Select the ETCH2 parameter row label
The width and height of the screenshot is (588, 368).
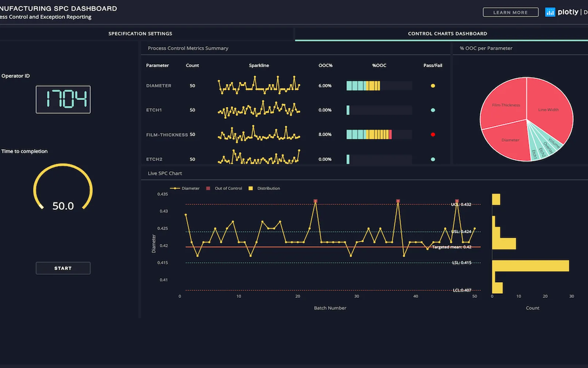pyautogui.click(x=154, y=159)
